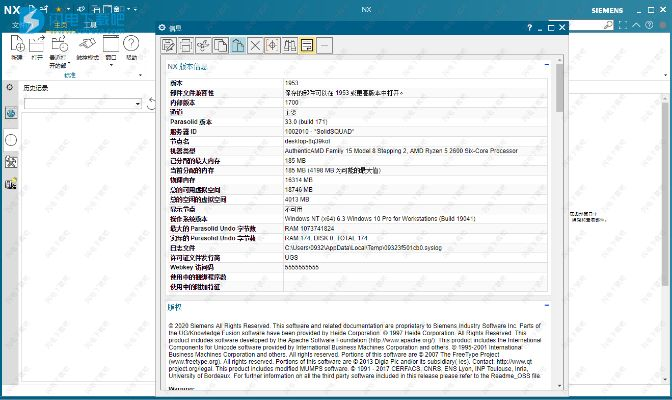Click the circle icon in resource bar
This screenshot has width=672, height=400.
click(11, 140)
